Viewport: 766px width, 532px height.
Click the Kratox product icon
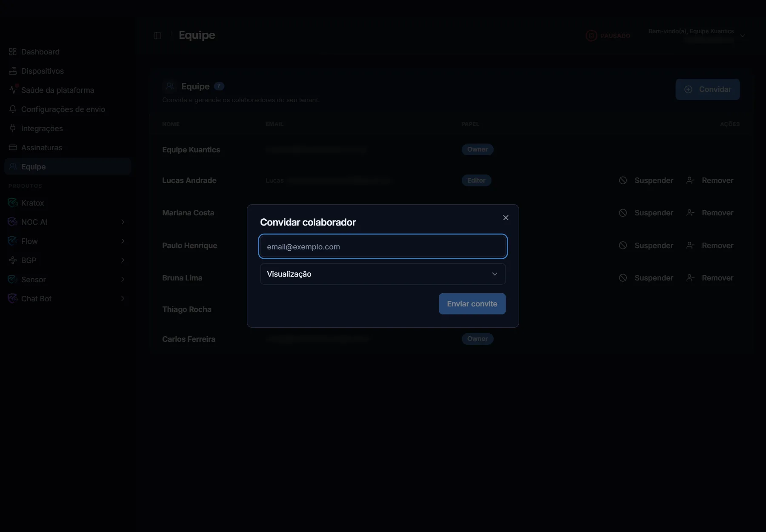pos(13,203)
